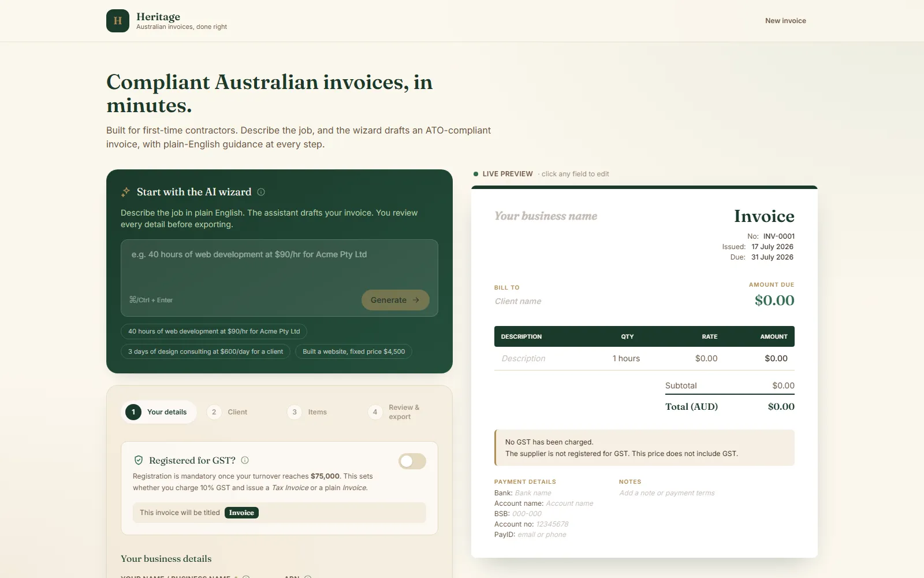
Task: Edit the Client name field in preview
Action: tap(518, 301)
